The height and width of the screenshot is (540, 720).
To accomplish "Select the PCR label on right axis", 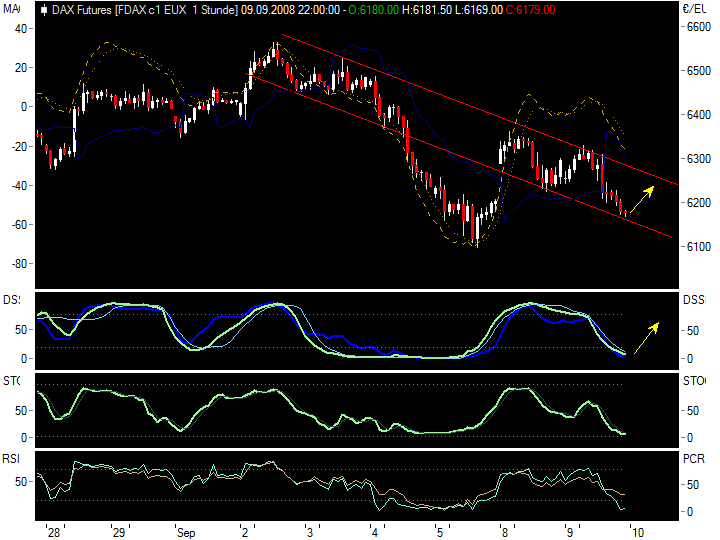I will (x=694, y=459).
